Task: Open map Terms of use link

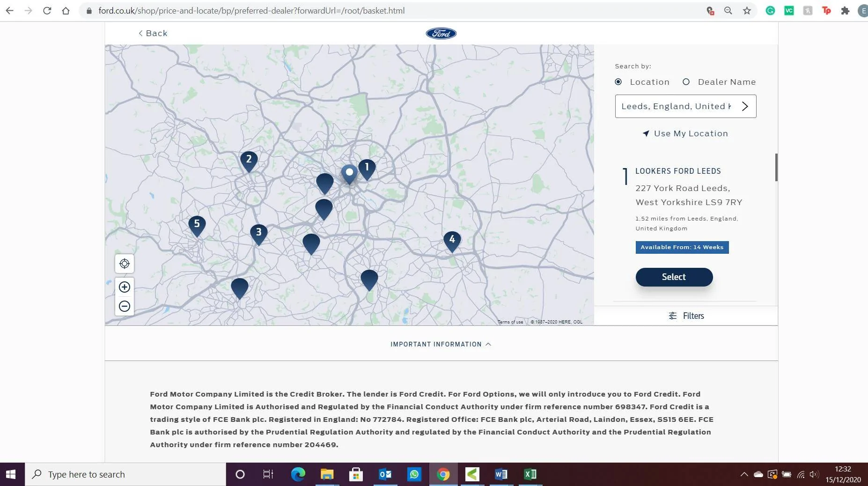Action: coord(510,322)
